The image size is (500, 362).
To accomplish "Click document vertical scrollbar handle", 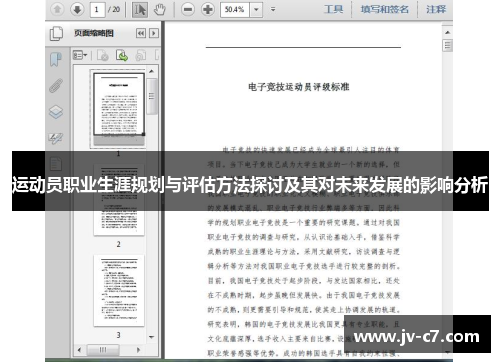I will point(447,45).
